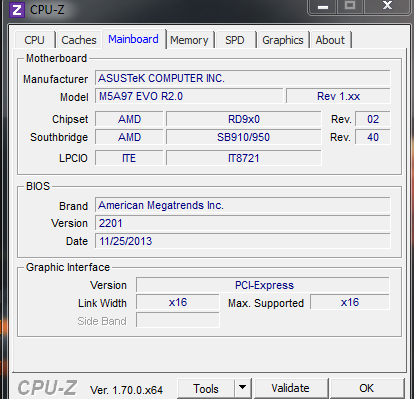Image resolution: width=414 pixels, height=399 pixels.
Task: Click the CPU-Z purple Z title icon
Action: [17, 10]
